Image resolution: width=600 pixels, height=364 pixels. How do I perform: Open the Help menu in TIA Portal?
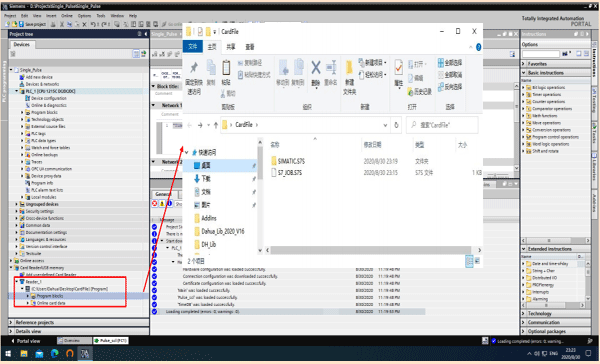(133, 16)
